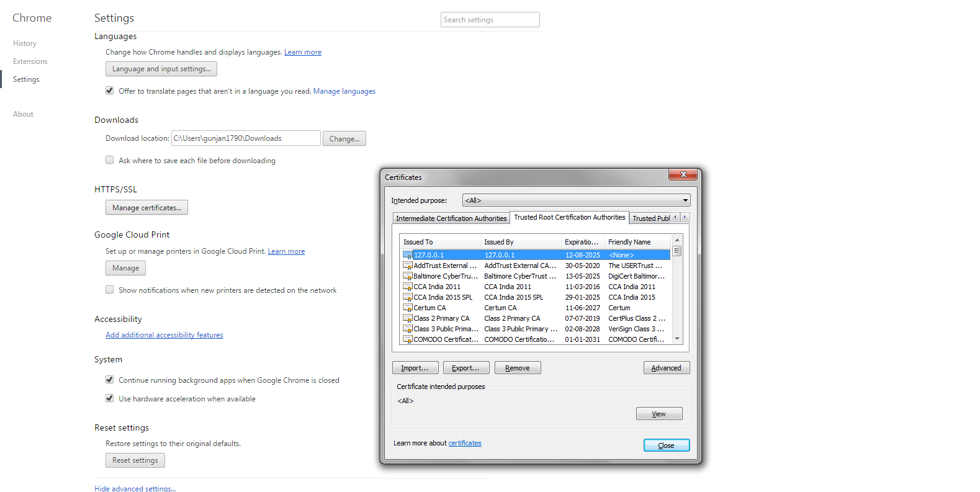Click the AddTrust External certificate icon
This screenshot has height=492, width=980.
(x=408, y=266)
